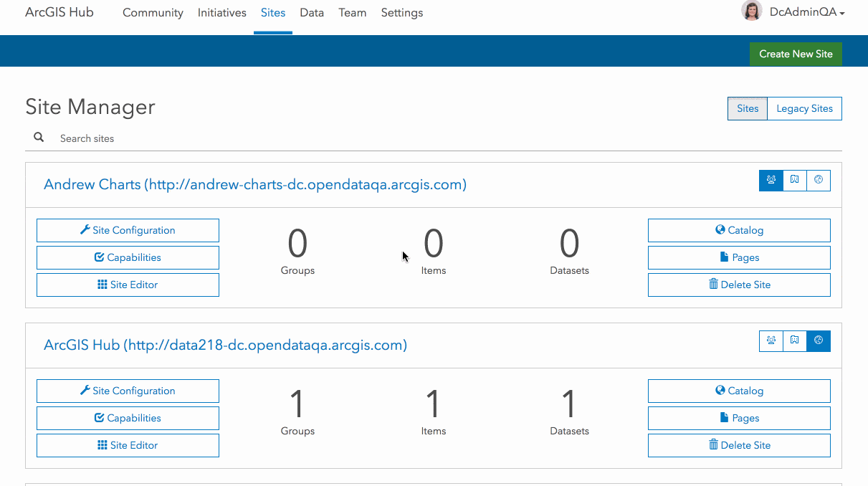
Task: Click the wrench Site Configuration icon for Andrew Charts
Action: (85, 230)
